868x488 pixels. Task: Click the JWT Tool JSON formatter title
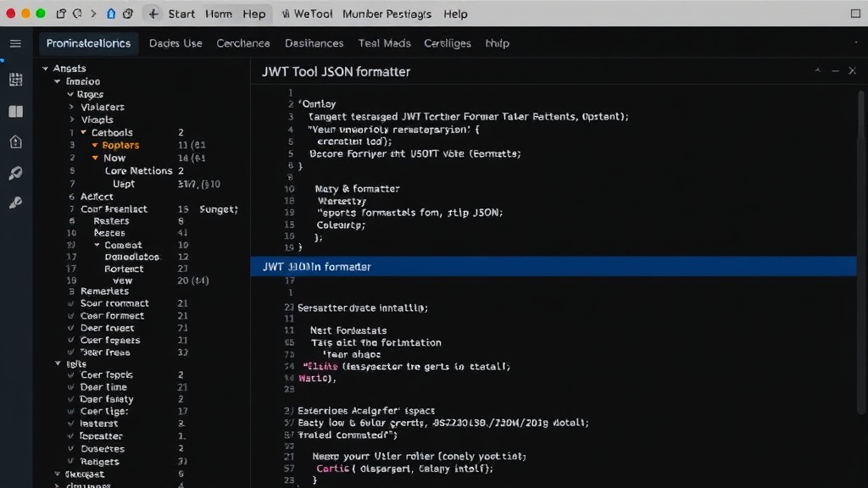[336, 72]
